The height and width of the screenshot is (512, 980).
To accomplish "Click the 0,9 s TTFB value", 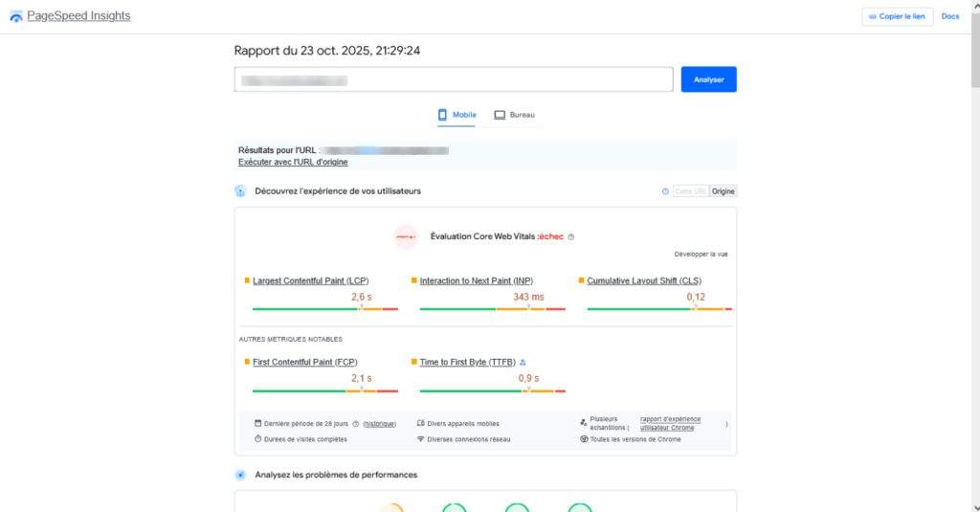I will coord(528,378).
